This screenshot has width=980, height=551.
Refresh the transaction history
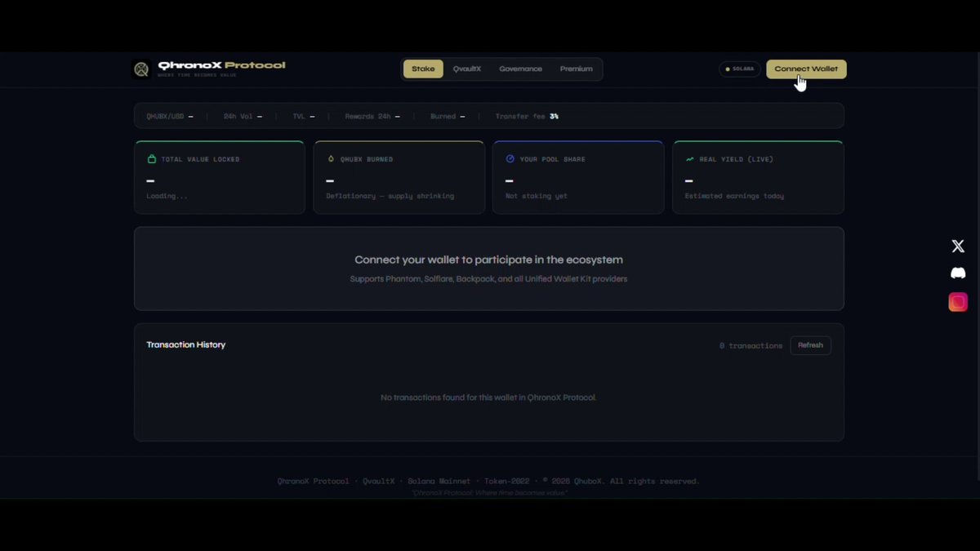click(x=810, y=345)
